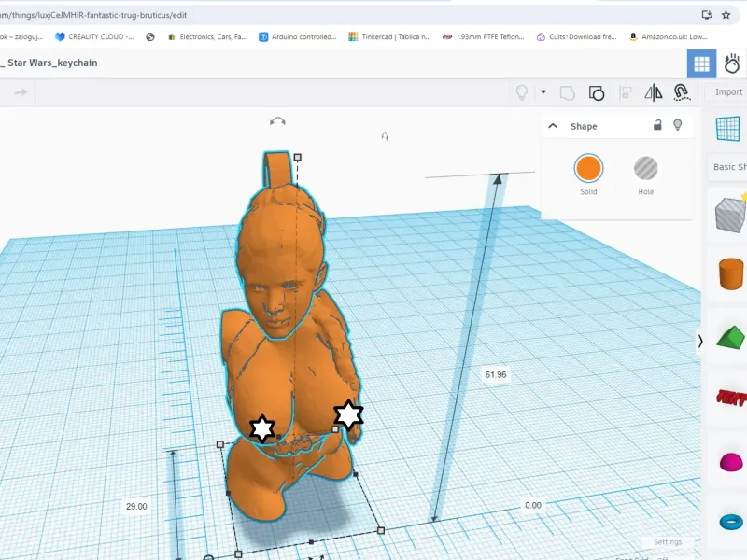Pick the green roof shape
This screenshot has height=560, width=747.
point(731,337)
